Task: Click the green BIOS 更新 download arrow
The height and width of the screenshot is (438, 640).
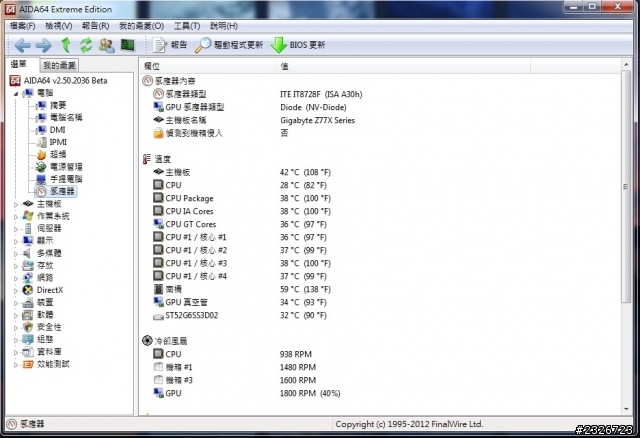Action: 279,45
